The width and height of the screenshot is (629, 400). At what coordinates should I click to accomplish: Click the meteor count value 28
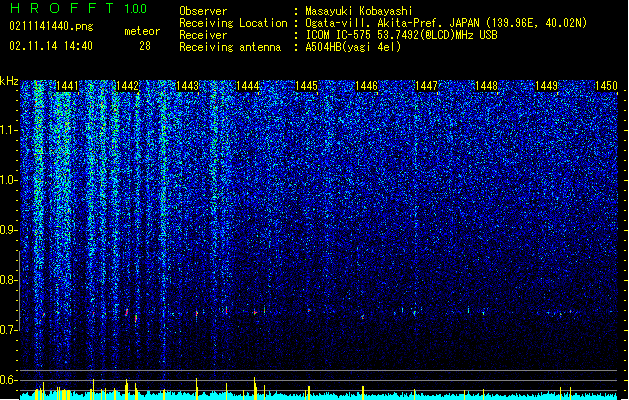click(x=145, y=46)
